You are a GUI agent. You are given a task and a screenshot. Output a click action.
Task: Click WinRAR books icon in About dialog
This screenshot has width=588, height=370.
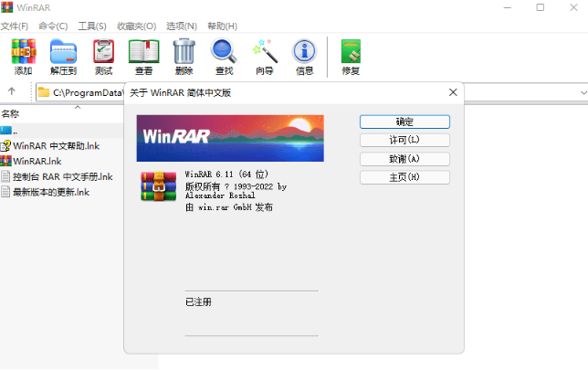[159, 186]
